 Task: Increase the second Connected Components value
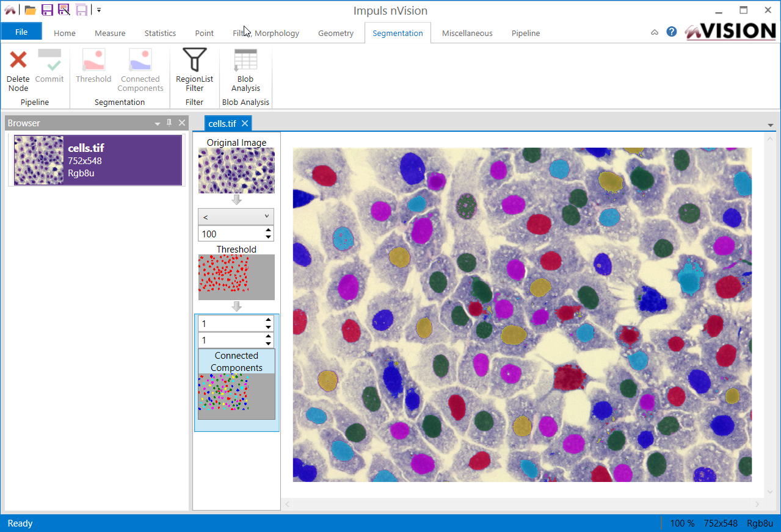coord(269,336)
